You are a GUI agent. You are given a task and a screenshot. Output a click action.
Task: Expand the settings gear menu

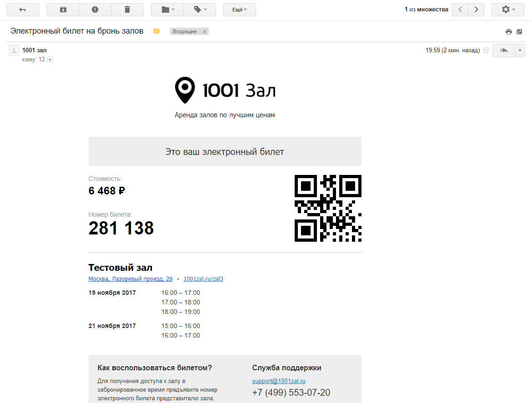(507, 10)
